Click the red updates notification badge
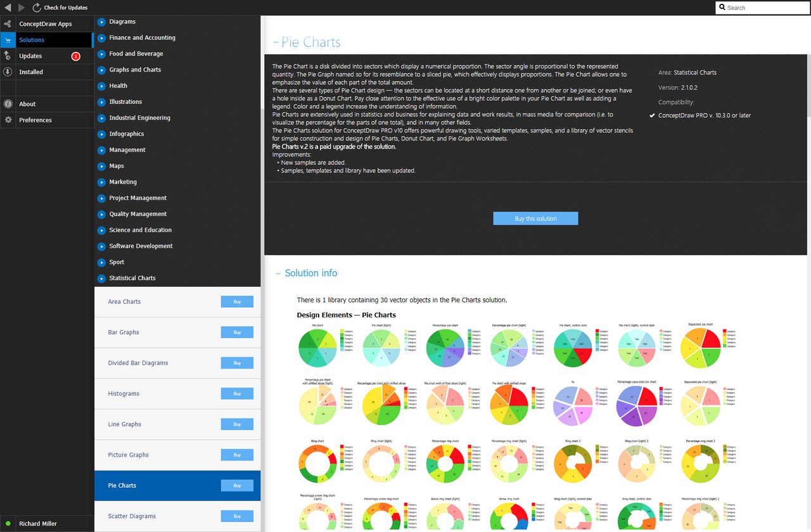The width and height of the screenshot is (811, 532). tap(76, 56)
